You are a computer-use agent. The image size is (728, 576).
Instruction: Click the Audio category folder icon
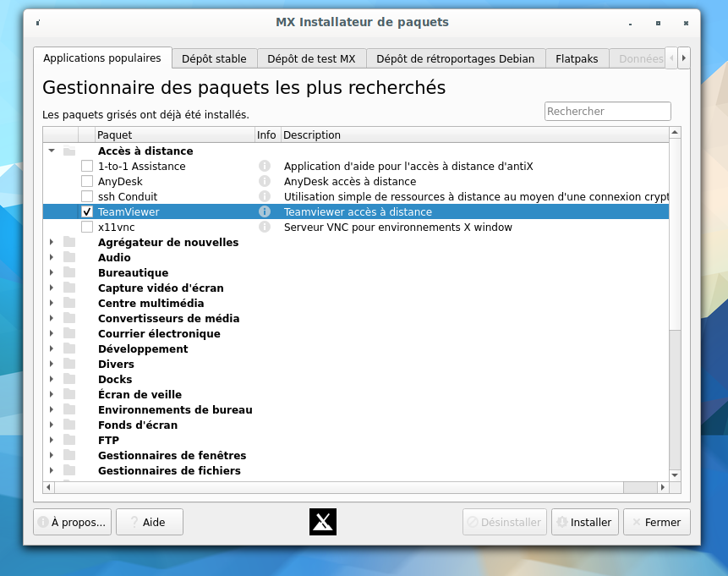[x=69, y=258]
